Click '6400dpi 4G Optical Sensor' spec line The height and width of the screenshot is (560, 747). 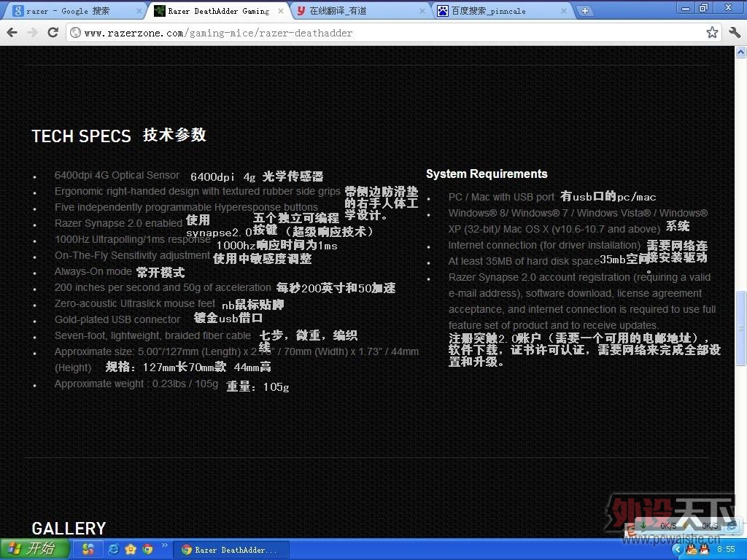pos(117,175)
